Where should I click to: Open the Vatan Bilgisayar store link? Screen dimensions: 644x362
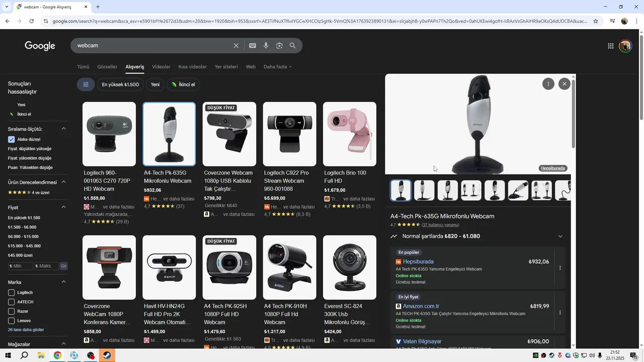coord(422,341)
